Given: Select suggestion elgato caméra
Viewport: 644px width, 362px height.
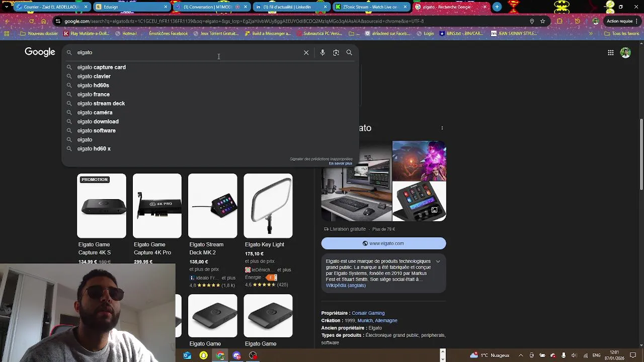Looking at the screenshot, I should tap(210, 112).
